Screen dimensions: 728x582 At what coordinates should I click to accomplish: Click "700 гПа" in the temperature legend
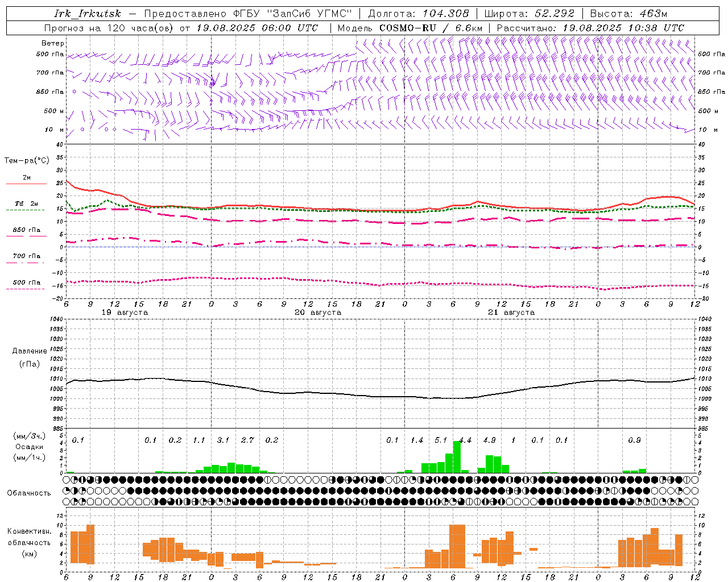[27, 256]
